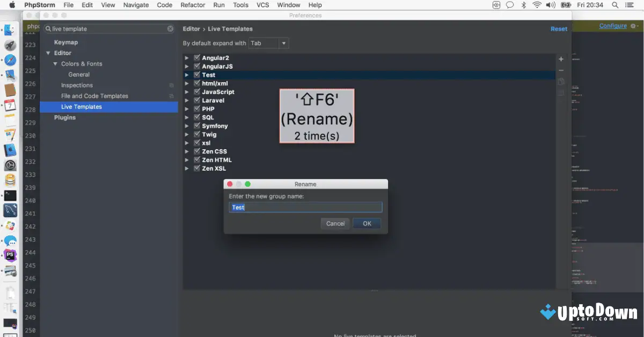Open the Tools menu
The image size is (644, 337).
point(240,5)
